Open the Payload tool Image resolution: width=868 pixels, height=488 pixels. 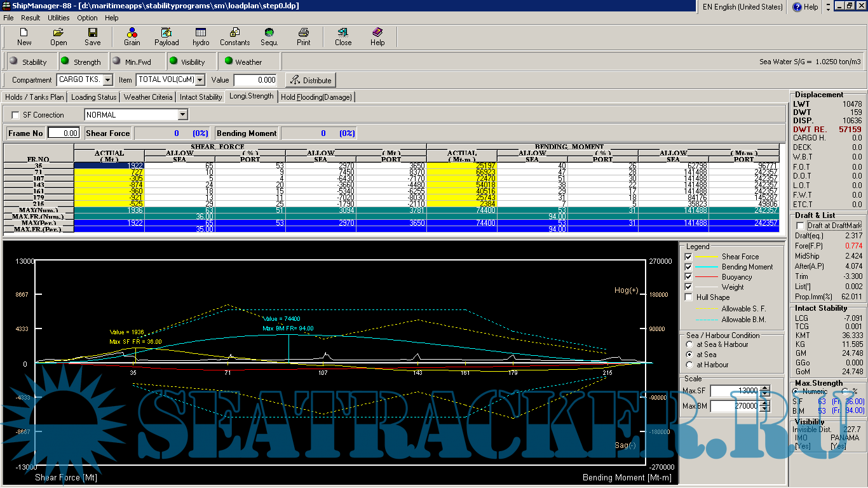[166, 36]
